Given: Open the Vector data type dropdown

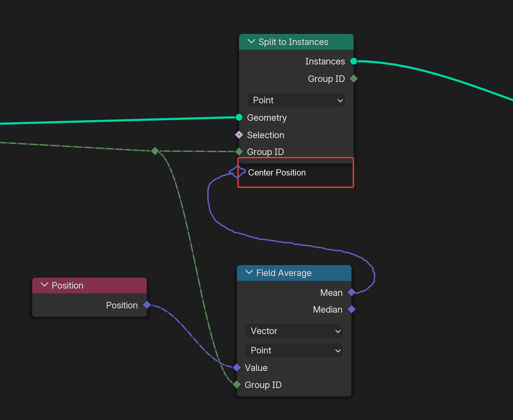Looking at the screenshot, I should (294, 331).
